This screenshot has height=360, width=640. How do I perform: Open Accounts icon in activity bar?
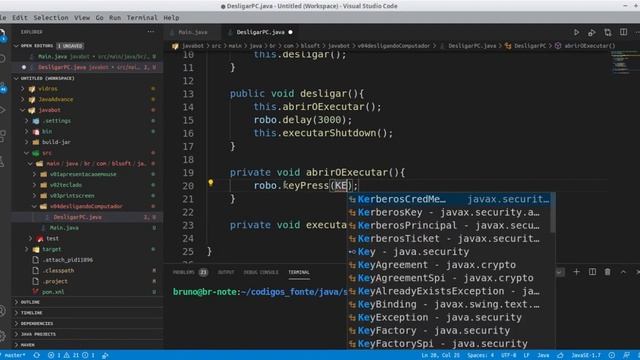click(x=2, y=311)
